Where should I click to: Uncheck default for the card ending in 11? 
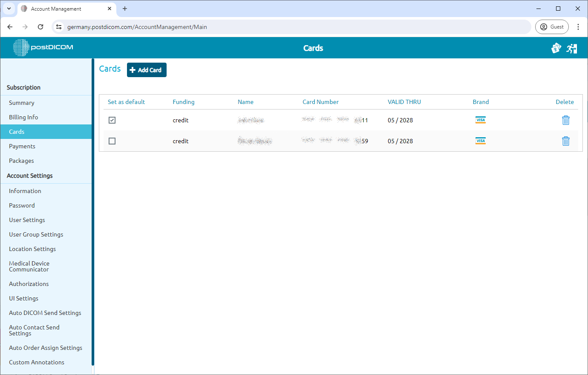click(112, 120)
